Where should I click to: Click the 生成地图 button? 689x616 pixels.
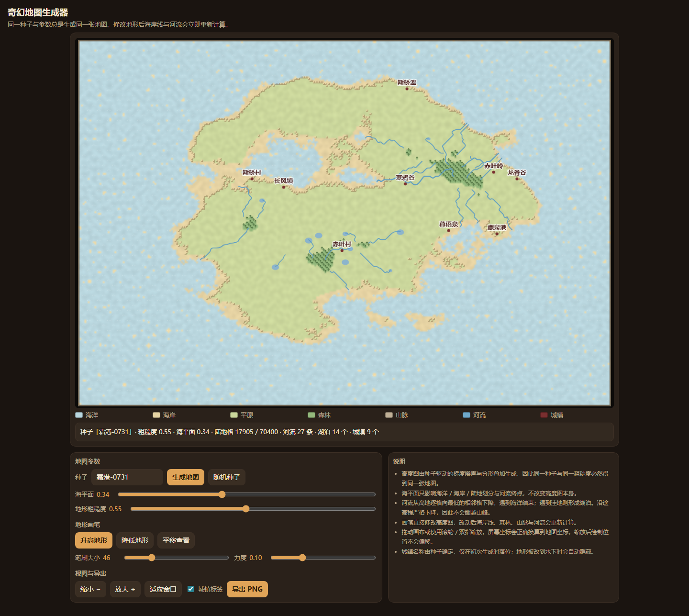186,477
